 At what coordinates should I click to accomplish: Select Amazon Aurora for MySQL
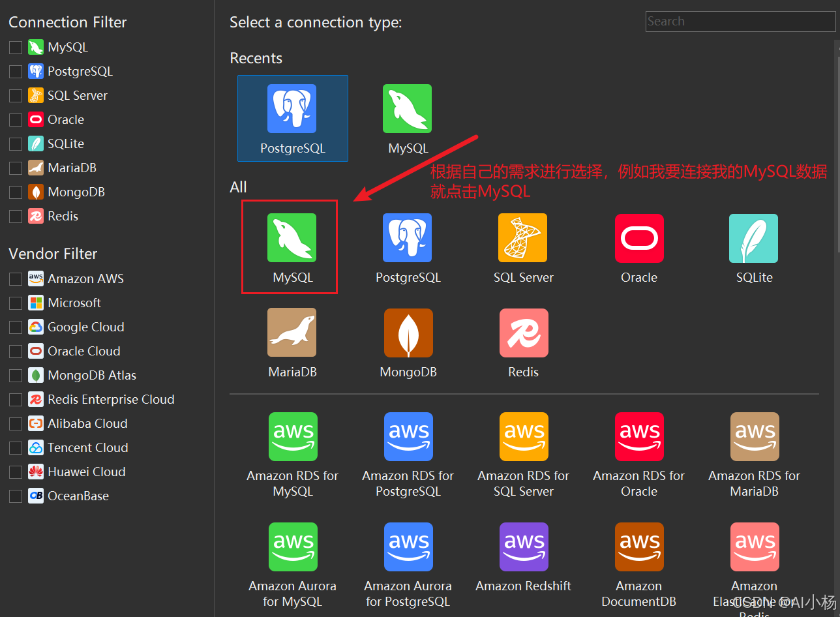[292, 565]
